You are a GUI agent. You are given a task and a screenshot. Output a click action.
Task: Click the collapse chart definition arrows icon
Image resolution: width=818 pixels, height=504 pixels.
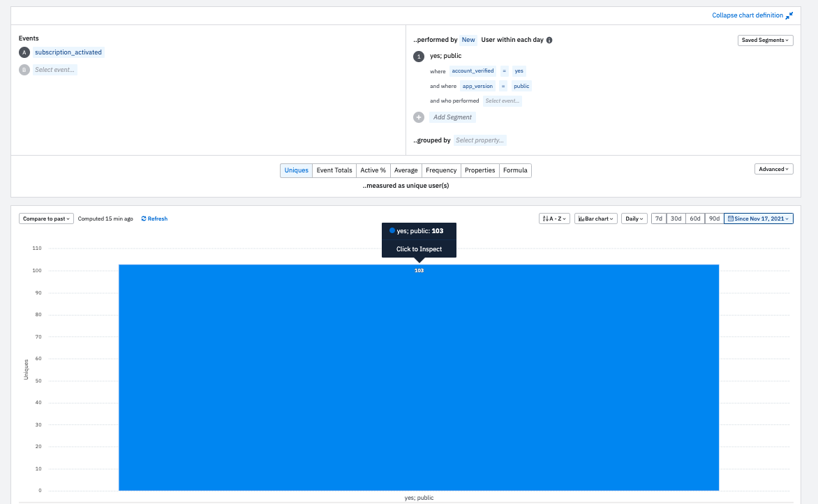click(789, 15)
